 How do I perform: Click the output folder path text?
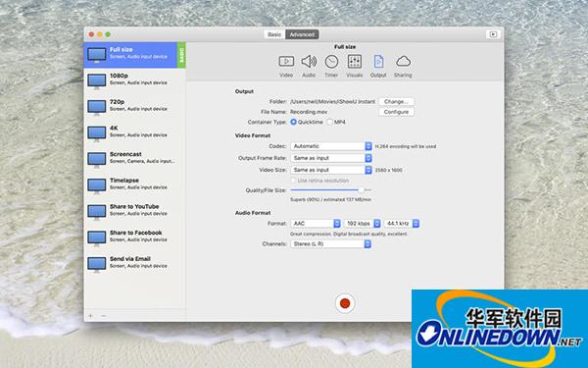(332, 102)
